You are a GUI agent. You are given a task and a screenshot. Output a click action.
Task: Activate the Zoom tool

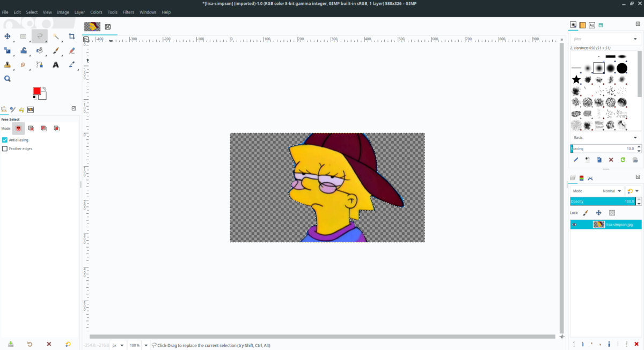point(7,78)
